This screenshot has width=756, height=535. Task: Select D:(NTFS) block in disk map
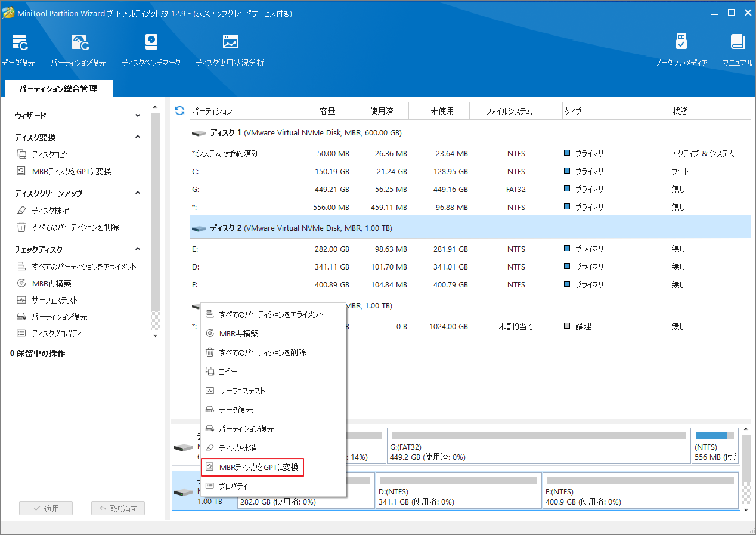pos(459,491)
